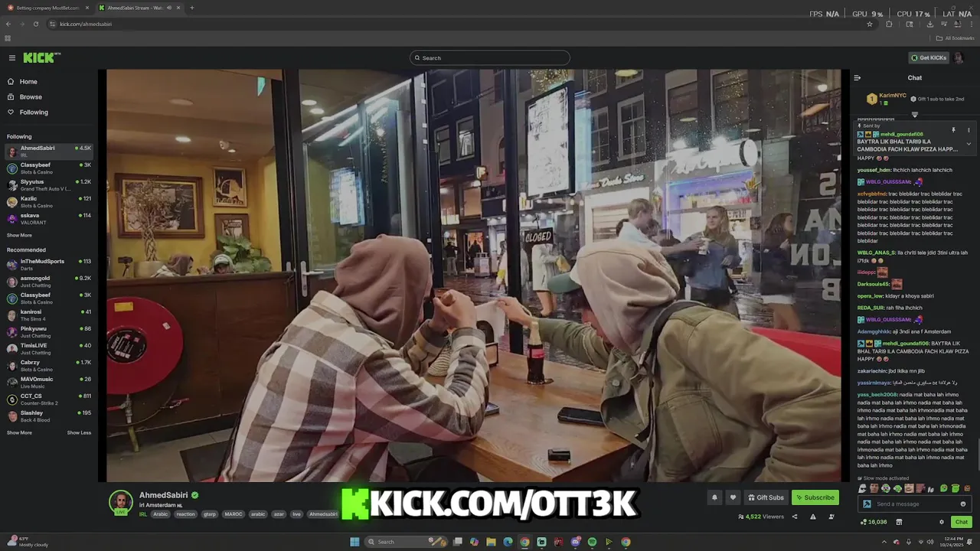Focus the Kick search field
The width and height of the screenshot is (980, 551).
[490, 58]
